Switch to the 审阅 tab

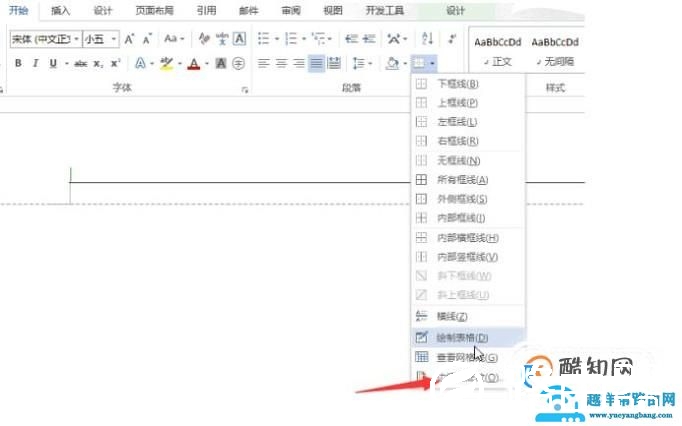[x=291, y=10]
